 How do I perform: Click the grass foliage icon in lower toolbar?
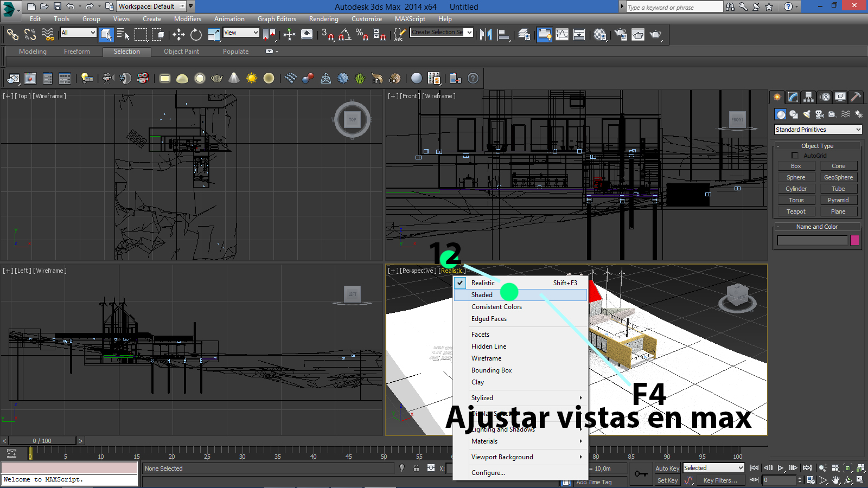coord(360,78)
